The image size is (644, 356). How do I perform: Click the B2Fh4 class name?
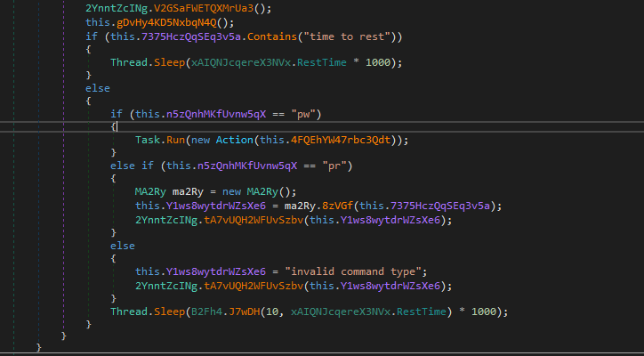[207, 311]
